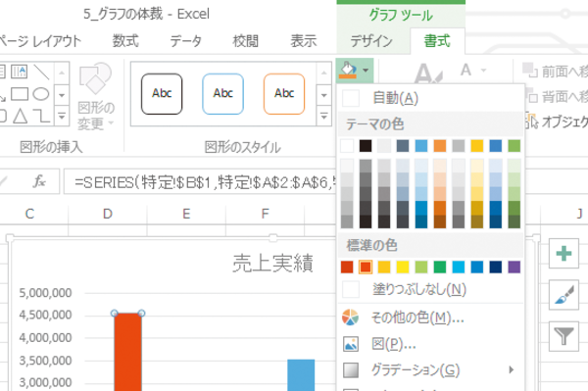Open the Shape Fill dropdown arrow
588x391 pixels.
(366, 71)
